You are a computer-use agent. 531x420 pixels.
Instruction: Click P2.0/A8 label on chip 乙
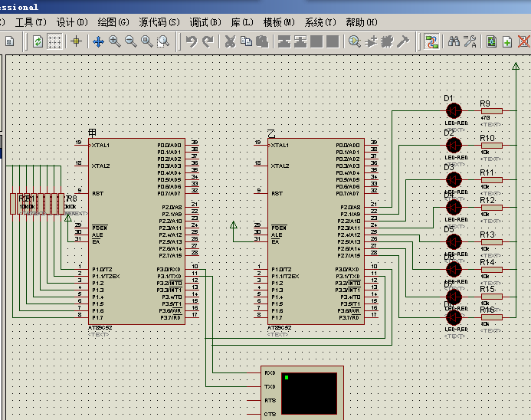coord(350,207)
